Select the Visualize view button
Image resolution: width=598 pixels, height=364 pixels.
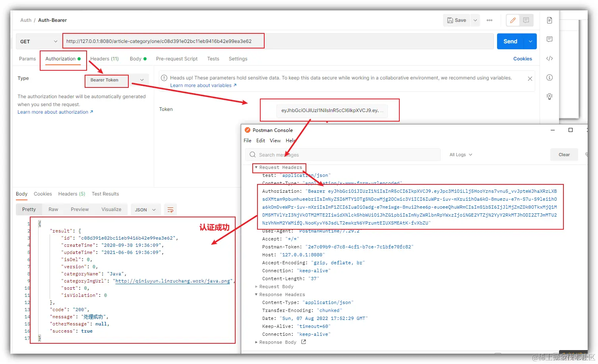[111, 209]
